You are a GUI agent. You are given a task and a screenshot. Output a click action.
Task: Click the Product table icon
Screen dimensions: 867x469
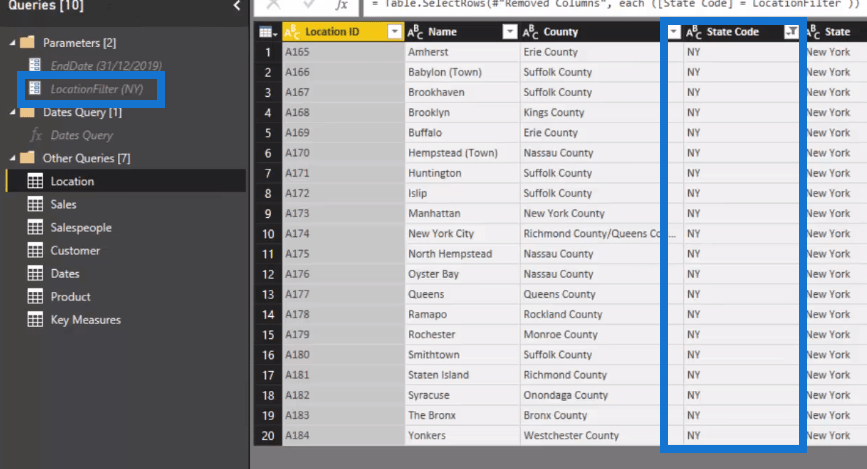click(35, 296)
